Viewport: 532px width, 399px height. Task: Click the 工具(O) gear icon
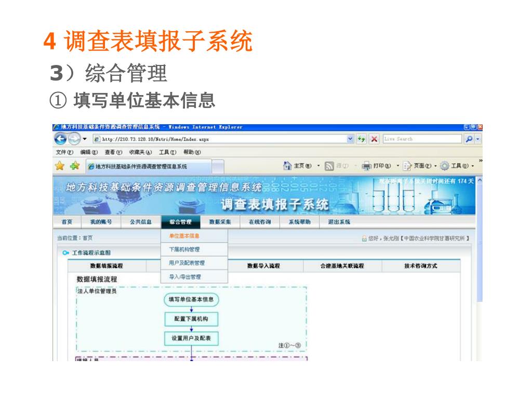point(445,166)
